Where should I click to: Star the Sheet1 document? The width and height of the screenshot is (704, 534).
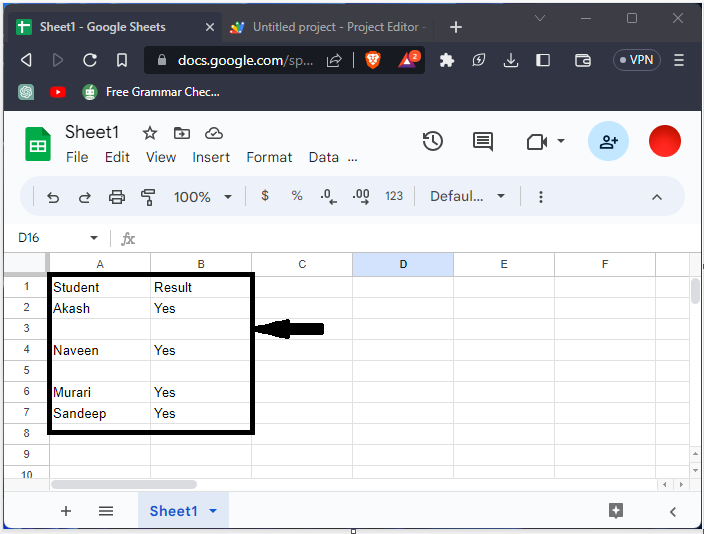coord(150,133)
